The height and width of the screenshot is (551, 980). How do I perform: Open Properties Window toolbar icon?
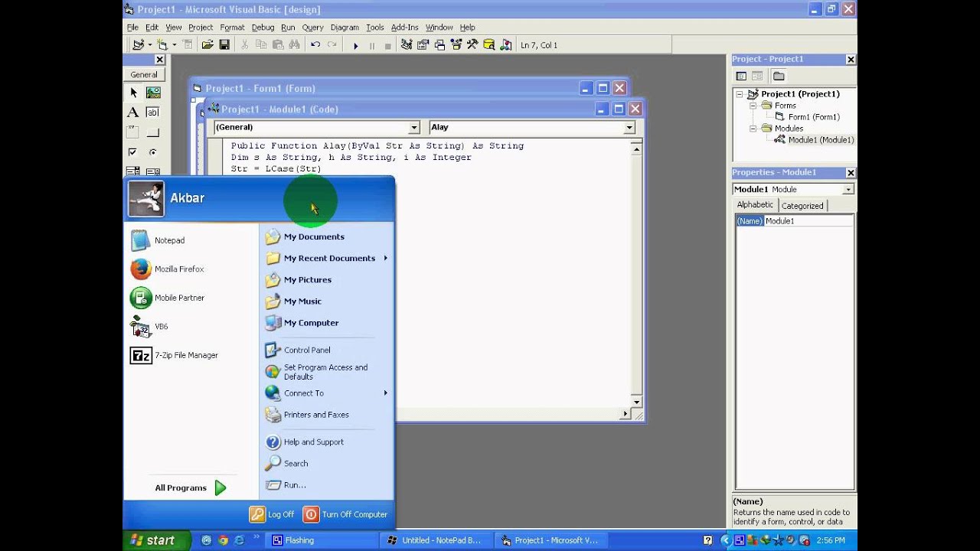423,45
